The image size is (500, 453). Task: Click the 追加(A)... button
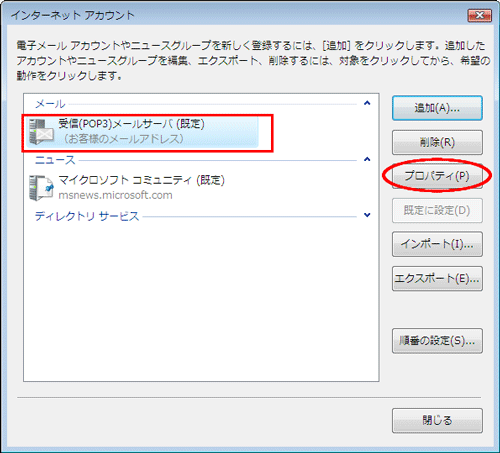pos(437,108)
